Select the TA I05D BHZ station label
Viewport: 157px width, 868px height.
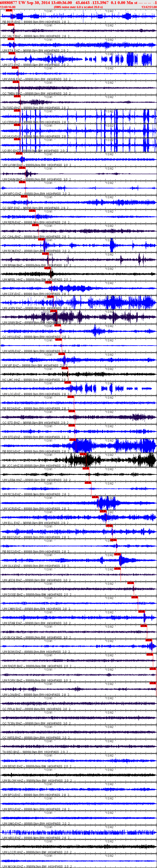[35, 753]
